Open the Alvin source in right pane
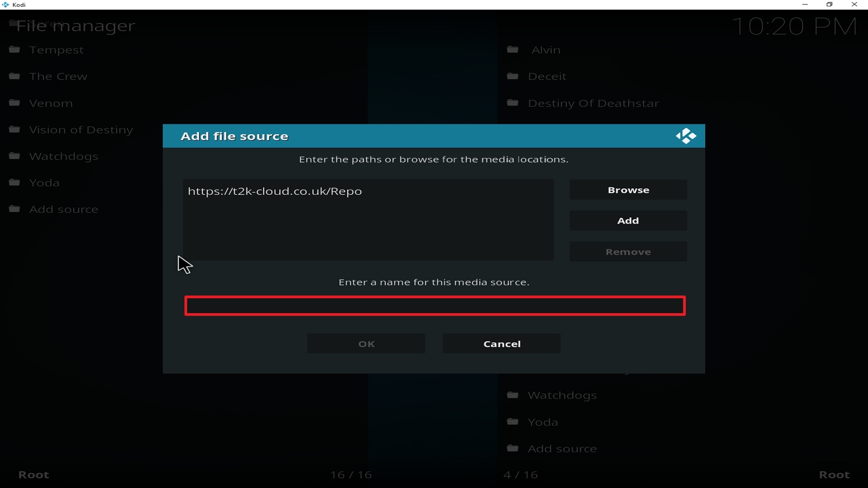868x488 pixels. click(x=546, y=50)
